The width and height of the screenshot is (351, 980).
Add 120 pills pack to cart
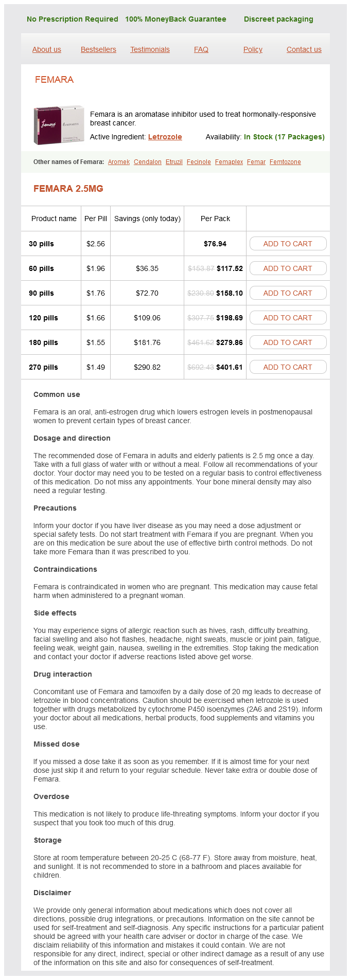(x=288, y=318)
